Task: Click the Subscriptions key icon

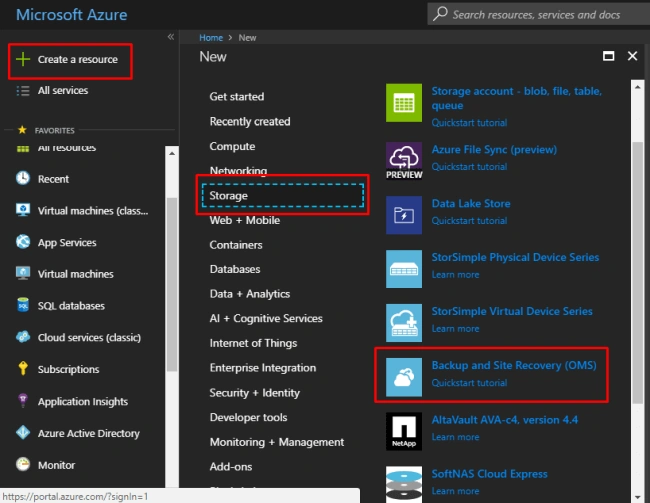Action: pos(23,368)
